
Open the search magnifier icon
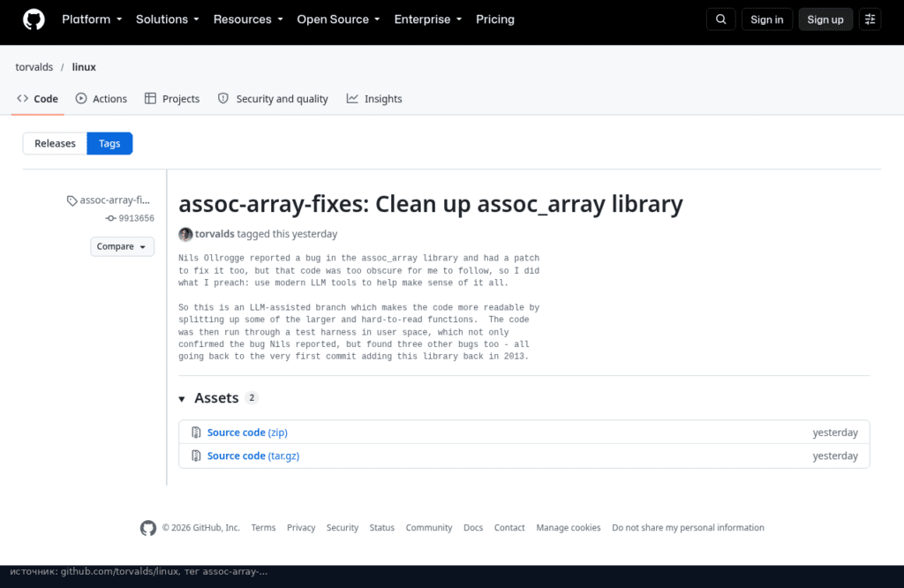click(x=720, y=19)
